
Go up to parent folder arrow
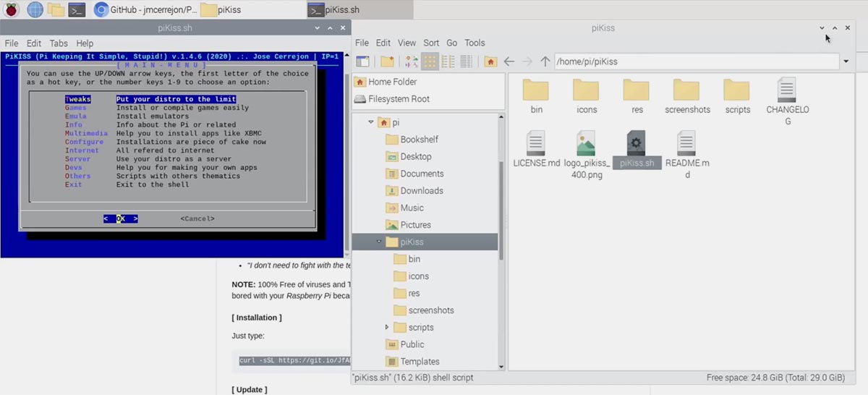(x=545, y=62)
